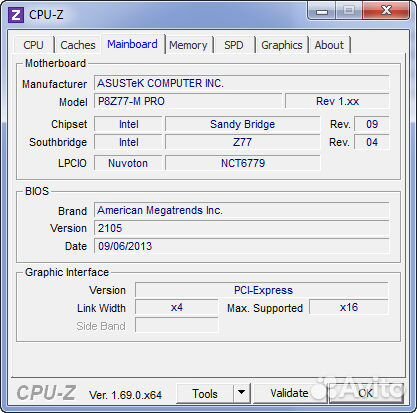The image size is (417, 413).
Task: Confirm with the OK button
Action: pyautogui.click(x=366, y=394)
